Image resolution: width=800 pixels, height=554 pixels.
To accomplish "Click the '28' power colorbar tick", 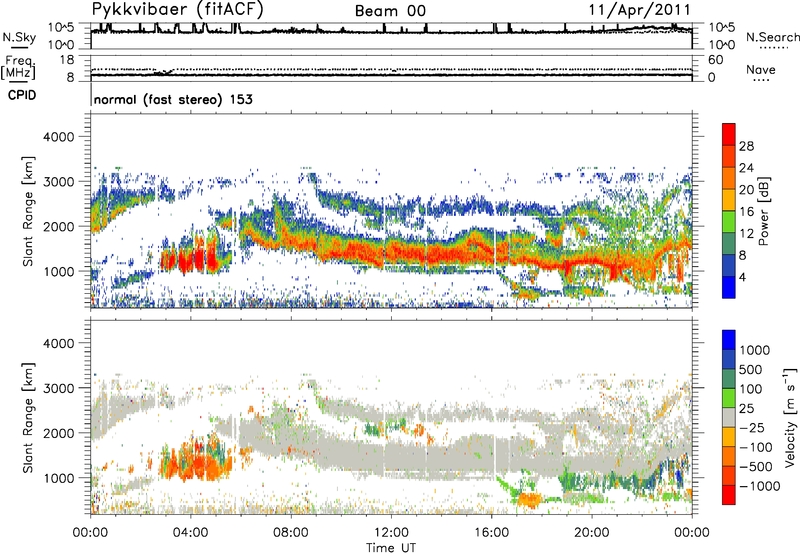I will coord(746,146).
